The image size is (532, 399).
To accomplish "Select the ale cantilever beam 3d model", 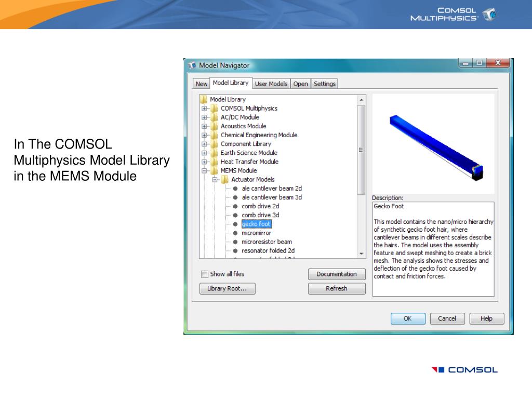I will (x=271, y=197).
